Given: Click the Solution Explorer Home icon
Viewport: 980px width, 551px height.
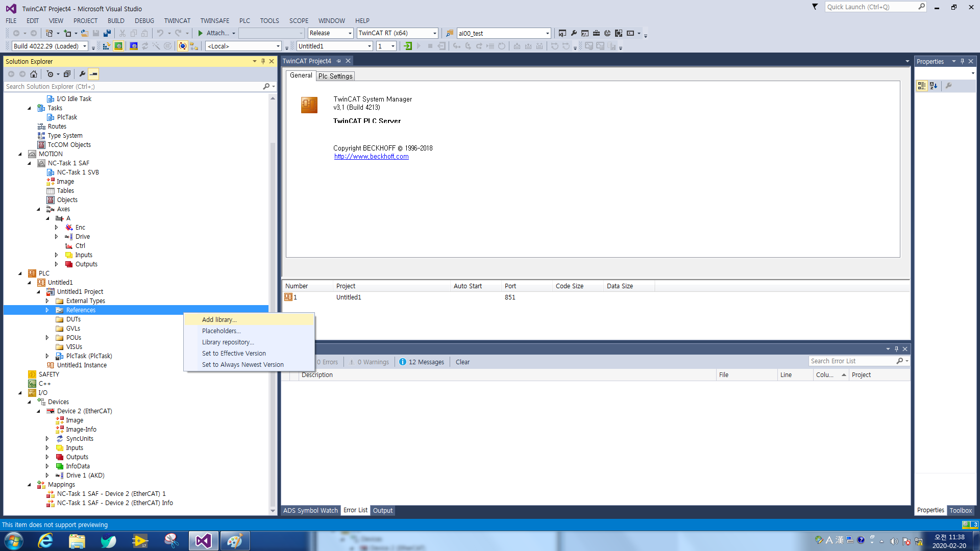Looking at the screenshot, I should pos(34,74).
